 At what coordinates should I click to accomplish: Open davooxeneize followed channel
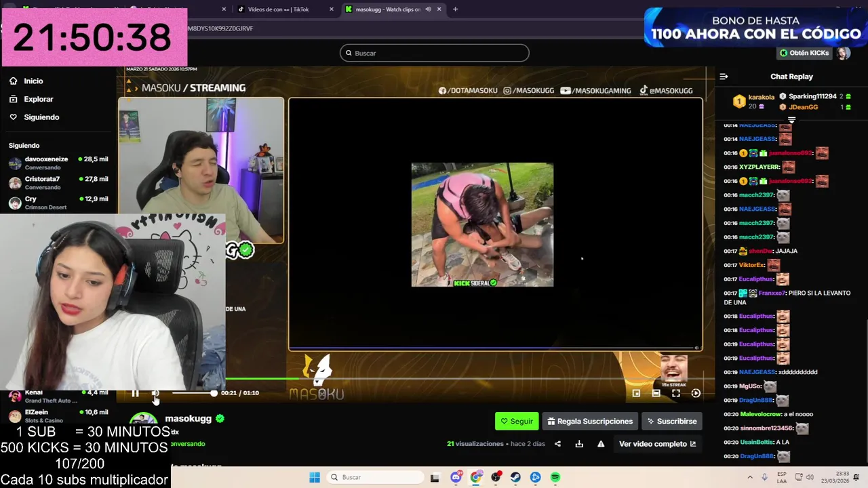(58, 163)
